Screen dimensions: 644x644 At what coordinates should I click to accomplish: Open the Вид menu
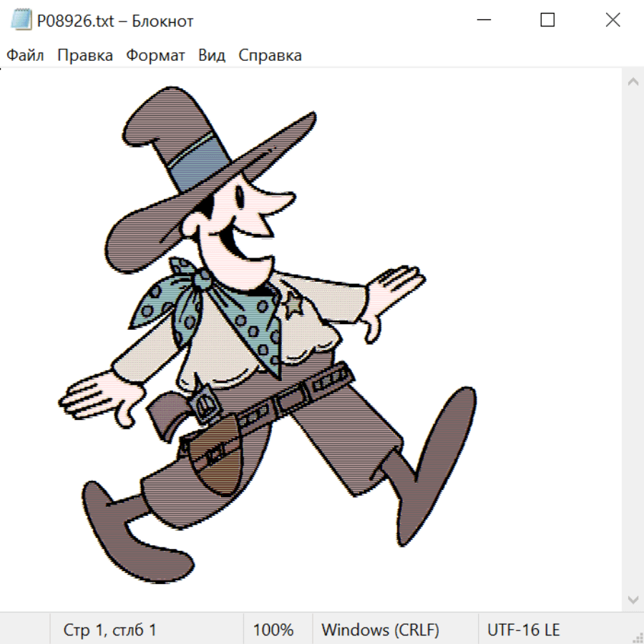click(x=212, y=55)
